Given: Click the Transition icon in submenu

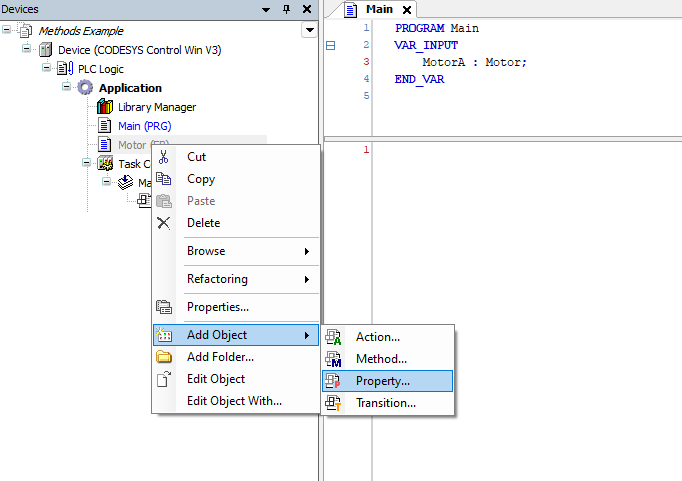Looking at the screenshot, I should (333, 403).
